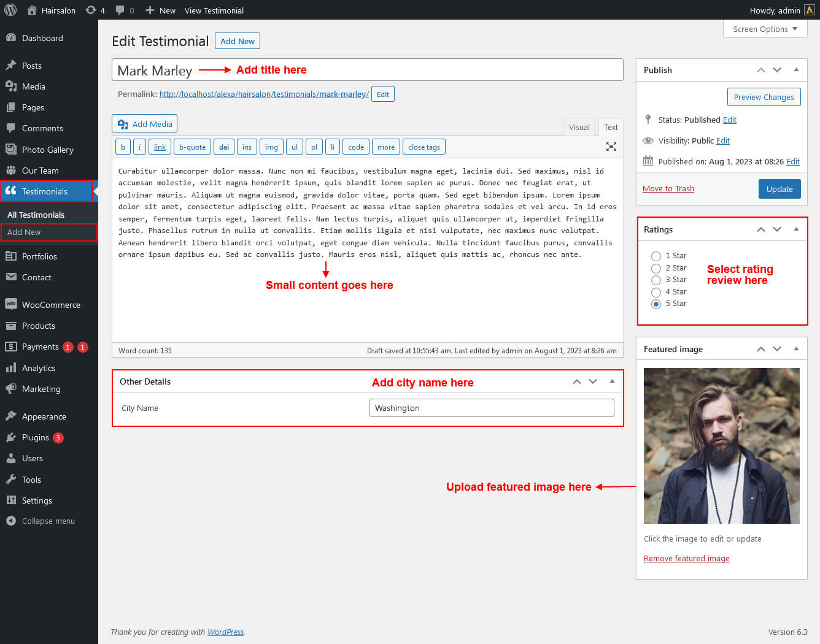
Task: Move Featured image panel down
Action: point(777,349)
